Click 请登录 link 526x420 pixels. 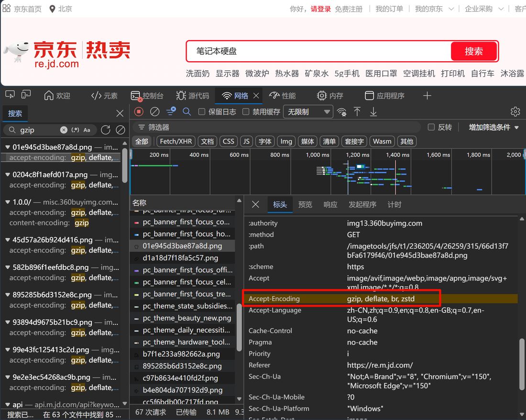click(x=320, y=9)
